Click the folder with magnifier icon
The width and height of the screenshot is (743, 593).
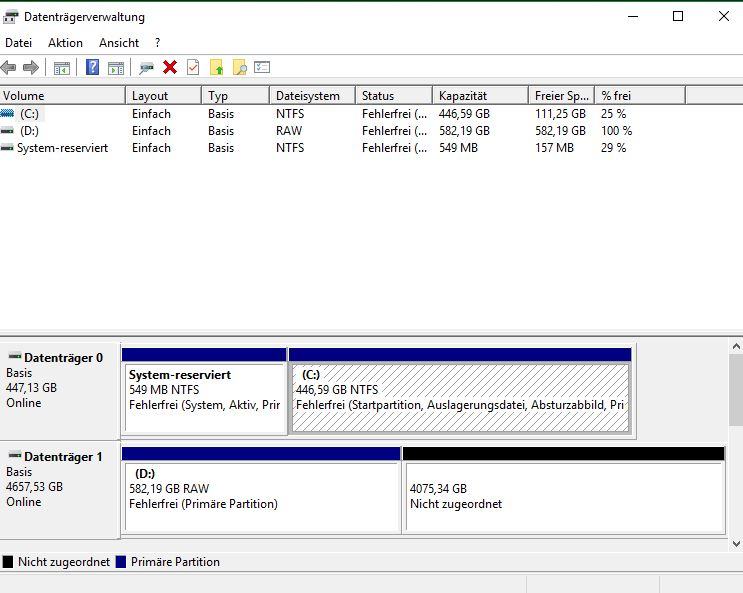[240, 67]
